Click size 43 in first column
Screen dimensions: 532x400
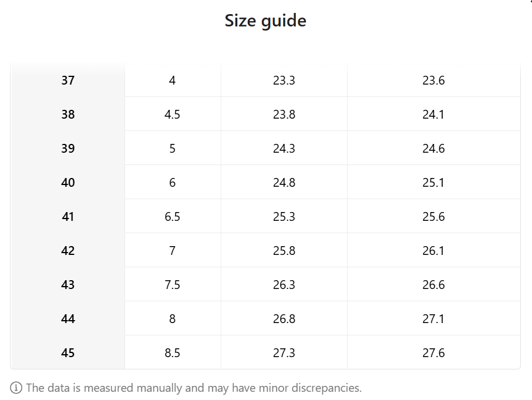(x=68, y=285)
